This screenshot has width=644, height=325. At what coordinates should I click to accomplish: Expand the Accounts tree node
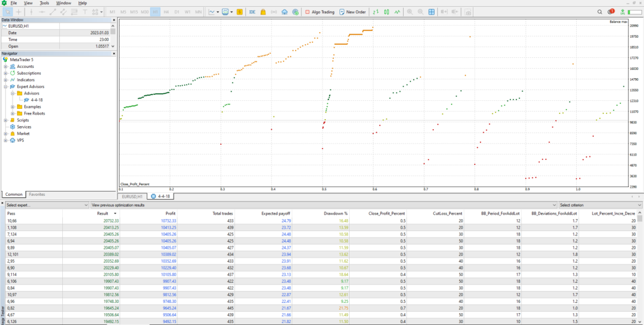coord(6,66)
